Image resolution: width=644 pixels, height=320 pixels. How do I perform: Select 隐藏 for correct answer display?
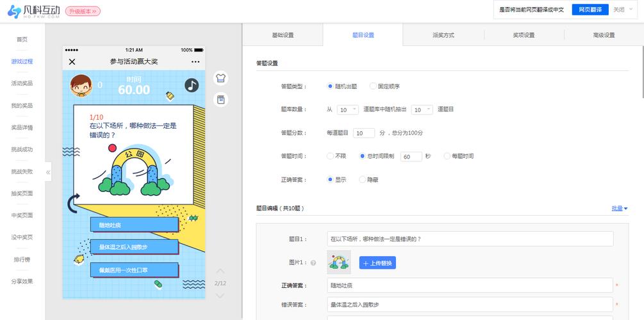point(363,180)
